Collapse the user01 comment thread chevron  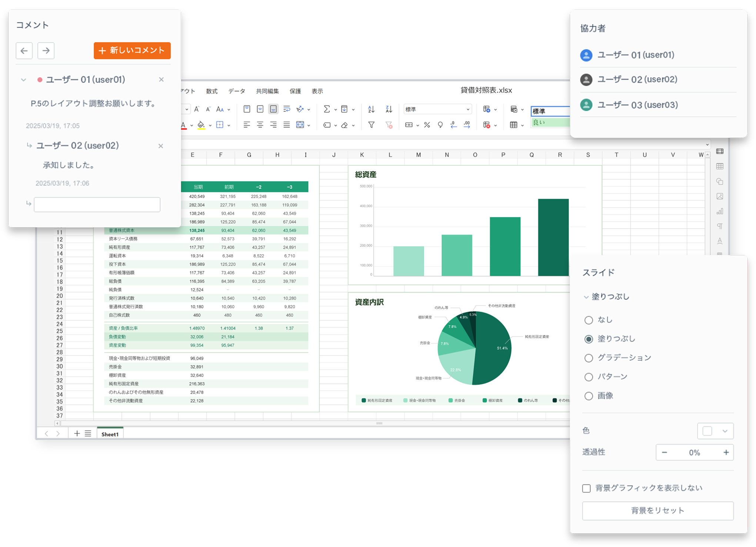24,80
